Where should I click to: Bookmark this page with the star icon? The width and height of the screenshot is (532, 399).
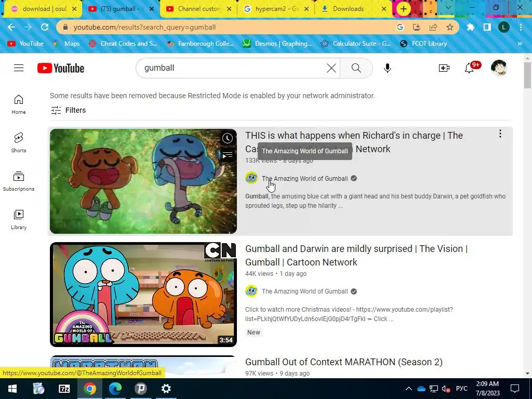tap(450, 27)
